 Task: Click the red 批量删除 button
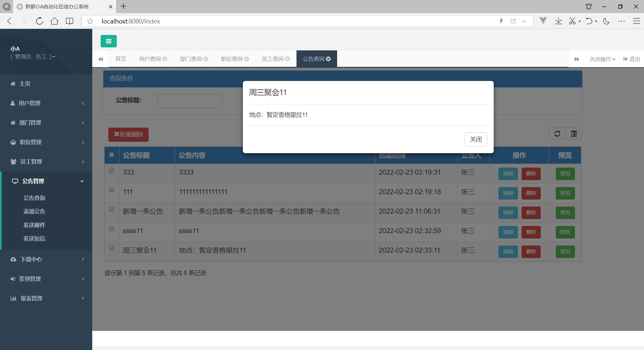[x=128, y=134]
